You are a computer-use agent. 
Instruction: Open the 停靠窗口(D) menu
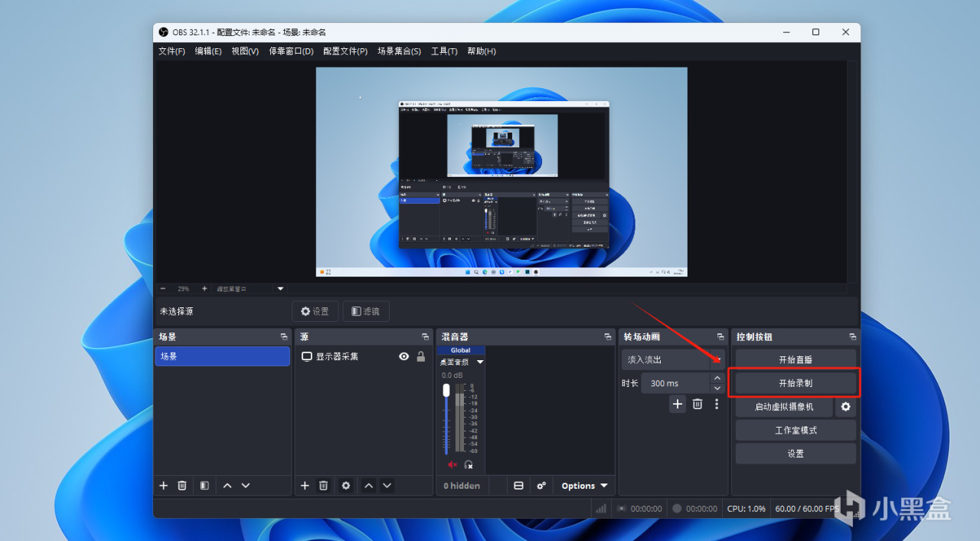pyautogui.click(x=291, y=51)
